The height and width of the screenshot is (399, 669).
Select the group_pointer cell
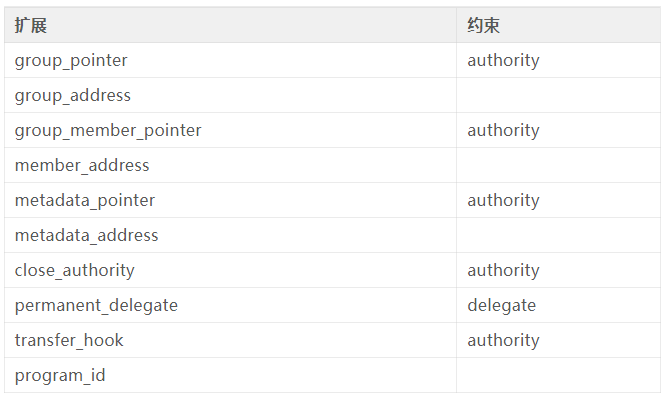click(230, 60)
